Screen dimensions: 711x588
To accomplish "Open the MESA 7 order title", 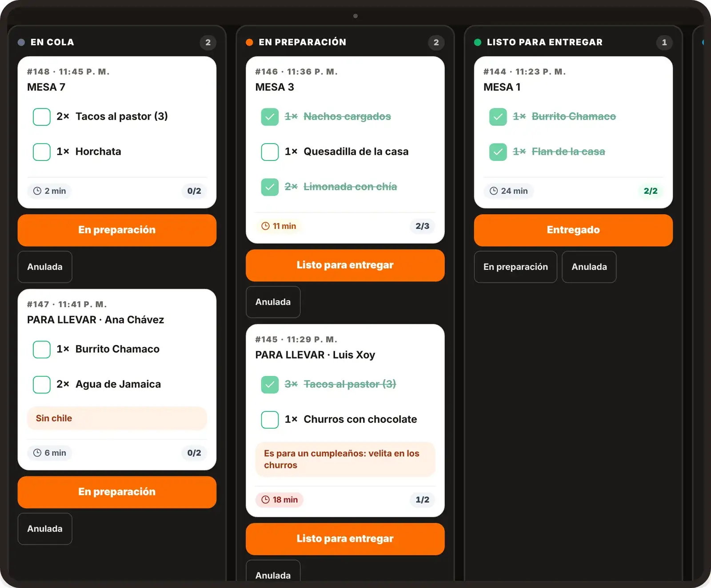I will point(46,87).
